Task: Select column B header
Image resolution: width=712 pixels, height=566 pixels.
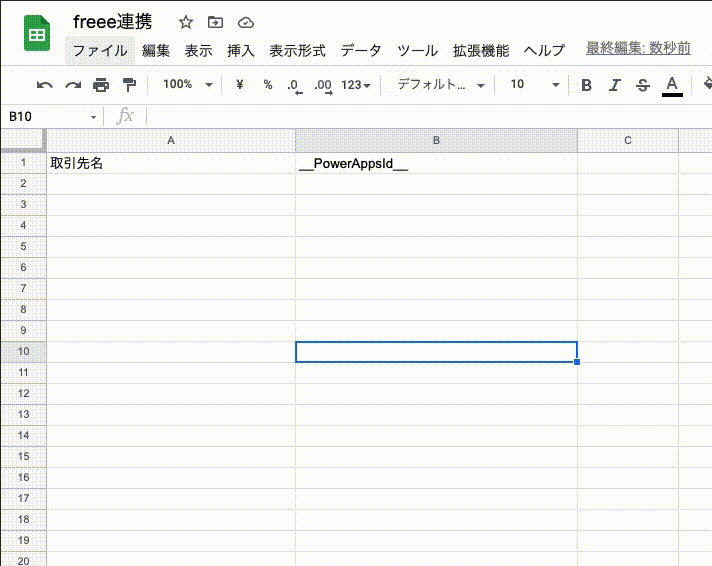Action: tap(436, 140)
